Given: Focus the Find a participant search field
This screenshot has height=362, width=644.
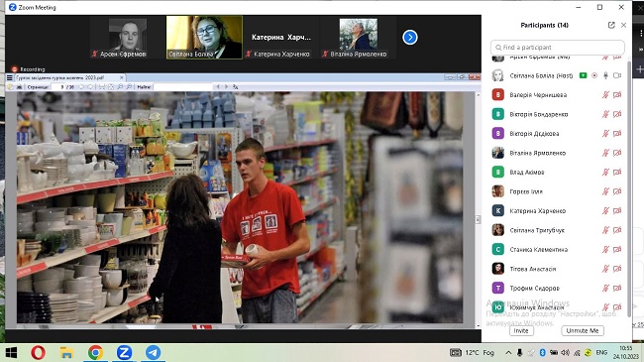Looking at the screenshot, I should [x=558, y=48].
